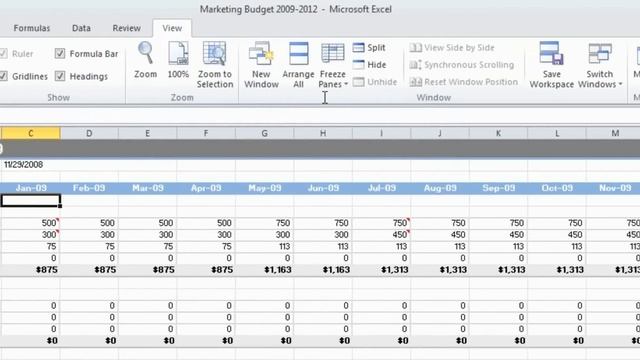
Task: Toggle the Formula Bar checkbox
Action: pos(60,53)
